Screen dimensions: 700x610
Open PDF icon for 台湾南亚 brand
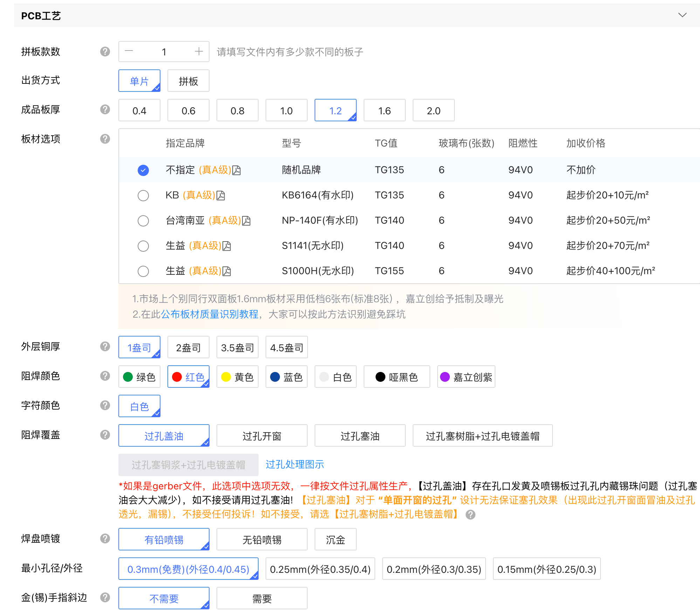(246, 221)
